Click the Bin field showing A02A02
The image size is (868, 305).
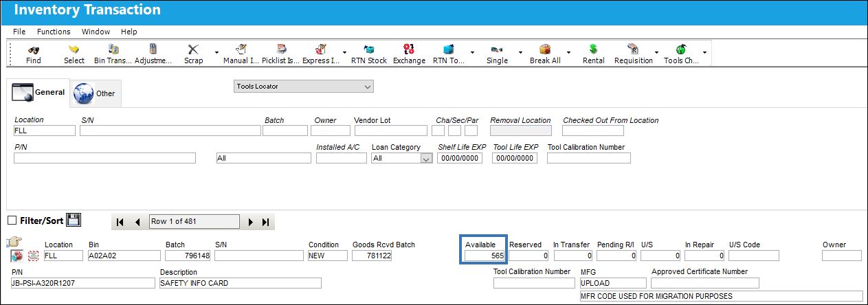[124, 256]
